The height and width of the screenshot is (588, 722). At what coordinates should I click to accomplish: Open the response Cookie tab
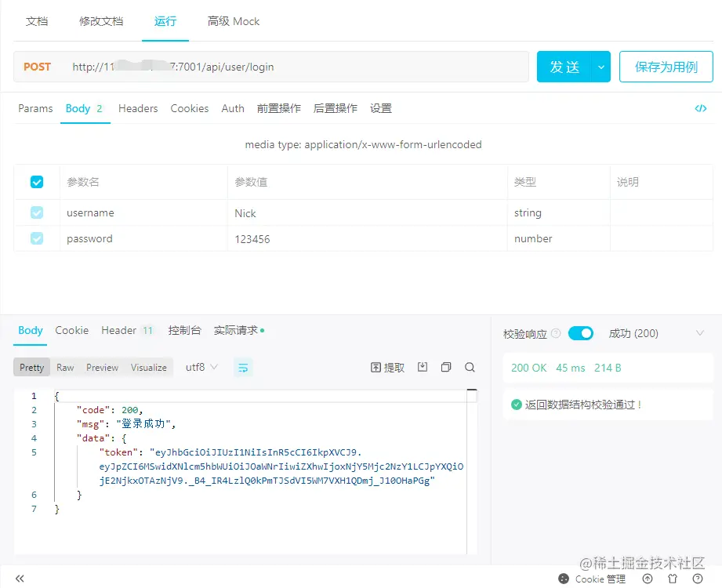pos(72,330)
